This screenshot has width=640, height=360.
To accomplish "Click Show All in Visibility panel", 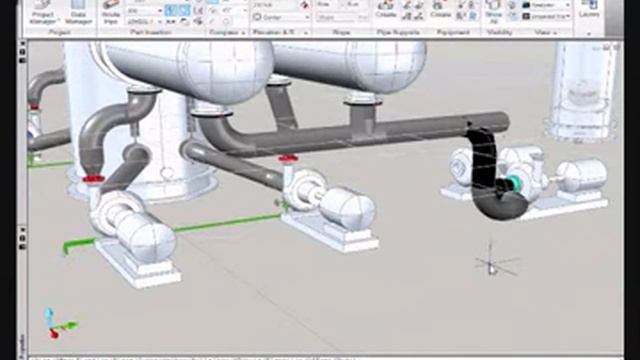I will pos(493,11).
